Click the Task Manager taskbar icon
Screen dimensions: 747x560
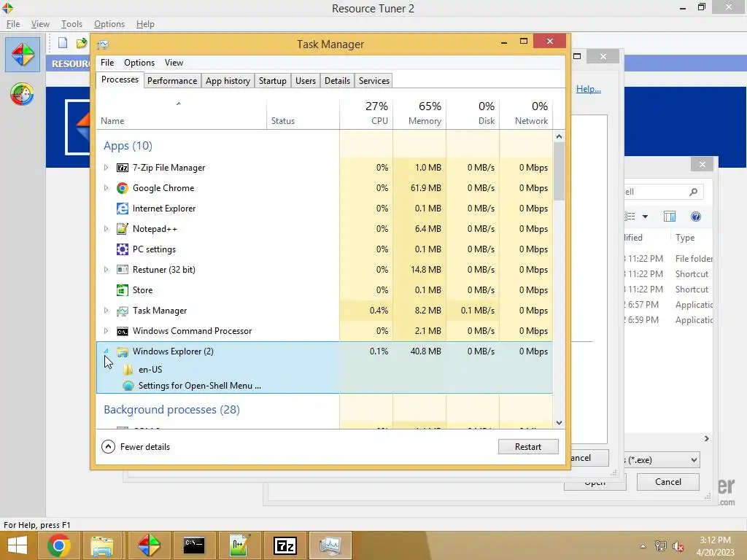pyautogui.click(x=330, y=545)
